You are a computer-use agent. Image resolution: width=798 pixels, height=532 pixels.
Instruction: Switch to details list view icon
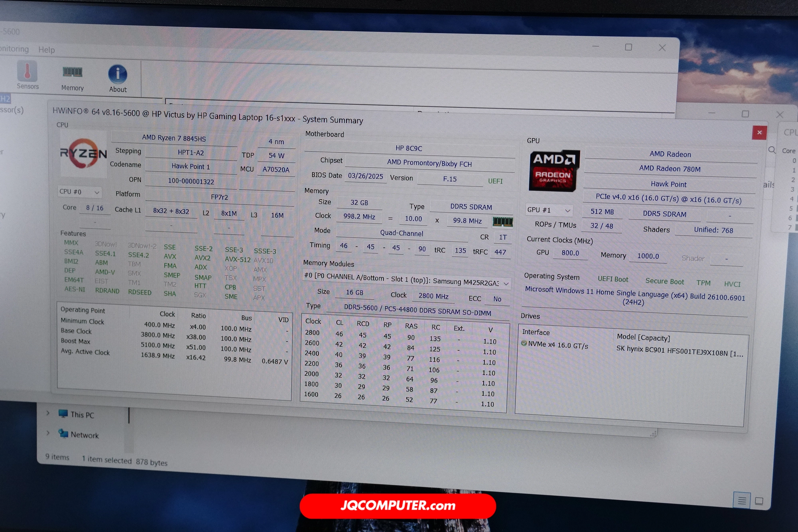(741, 500)
